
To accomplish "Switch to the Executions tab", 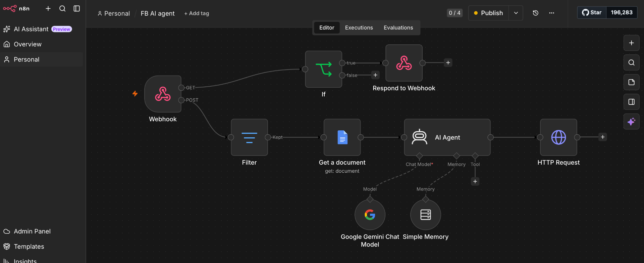I will (x=359, y=28).
